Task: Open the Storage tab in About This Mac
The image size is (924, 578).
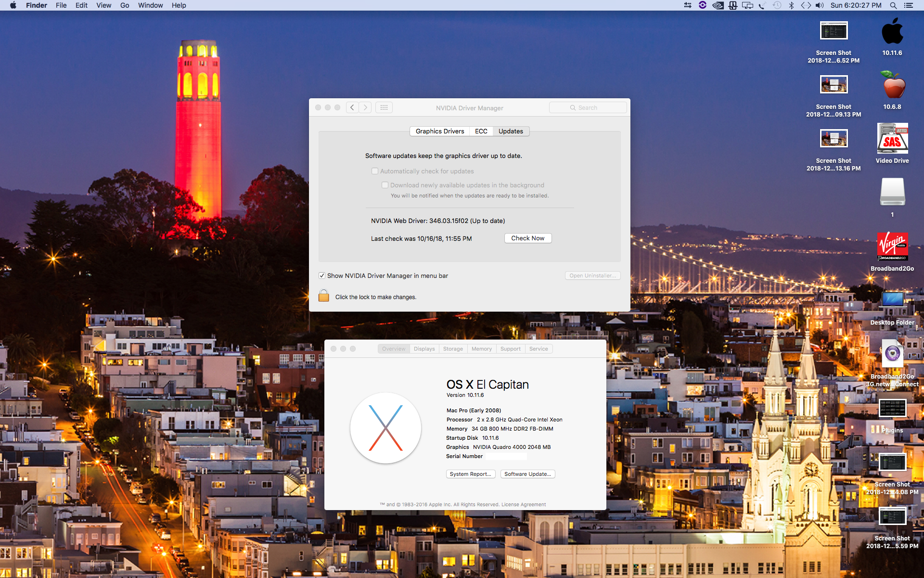Action: click(453, 349)
